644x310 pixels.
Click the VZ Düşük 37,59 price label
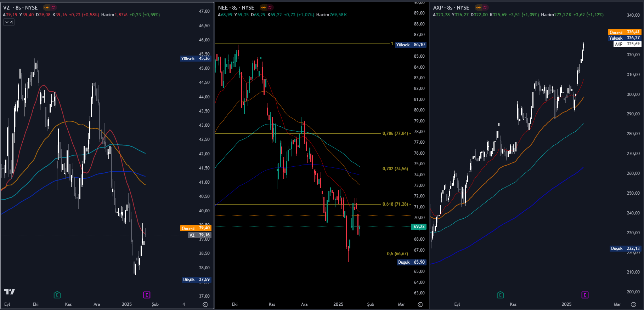(197, 280)
